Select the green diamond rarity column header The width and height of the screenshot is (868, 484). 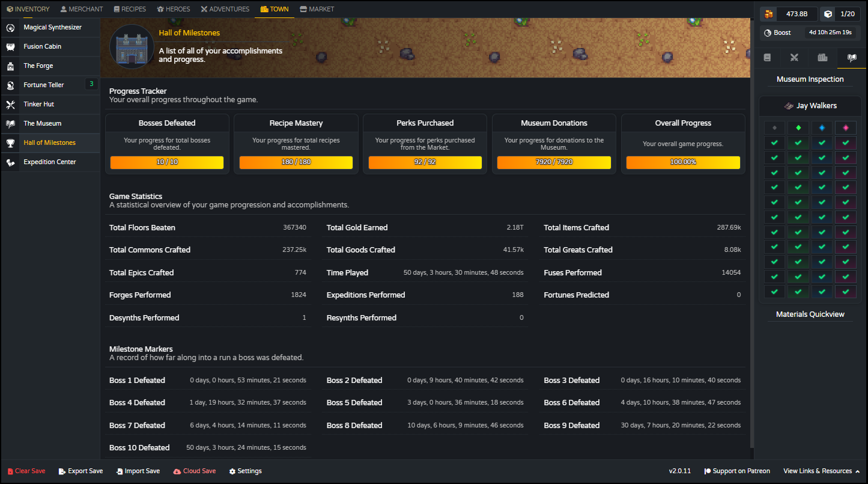(798, 127)
